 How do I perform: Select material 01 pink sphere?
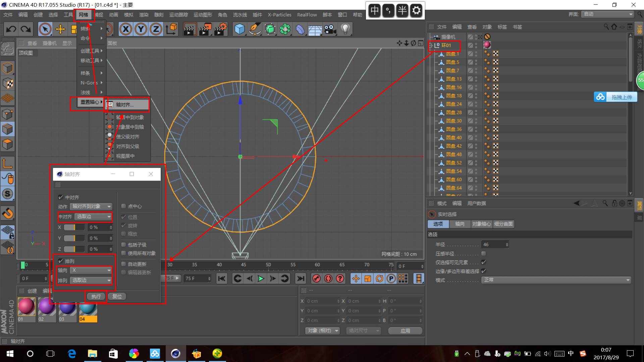(x=26, y=306)
